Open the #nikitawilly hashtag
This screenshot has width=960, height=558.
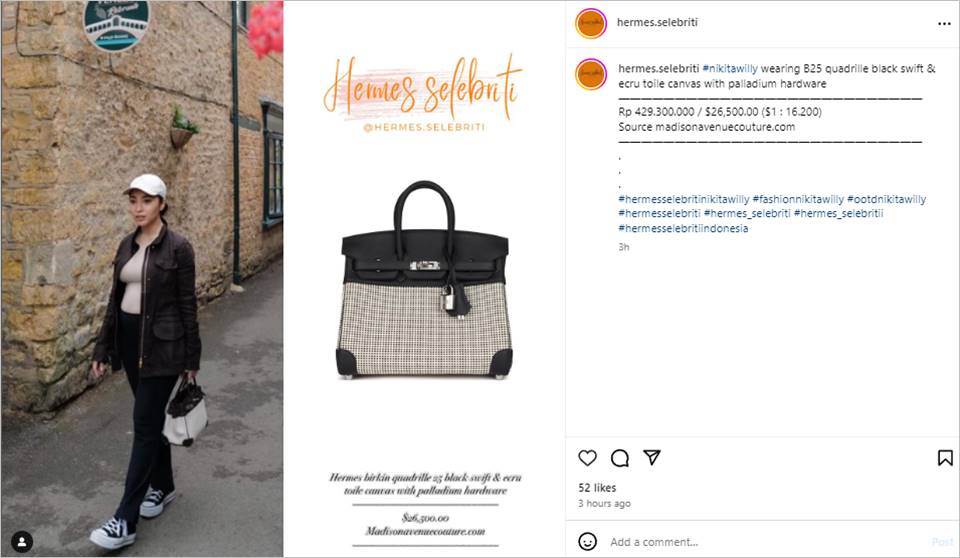click(x=730, y=68)
